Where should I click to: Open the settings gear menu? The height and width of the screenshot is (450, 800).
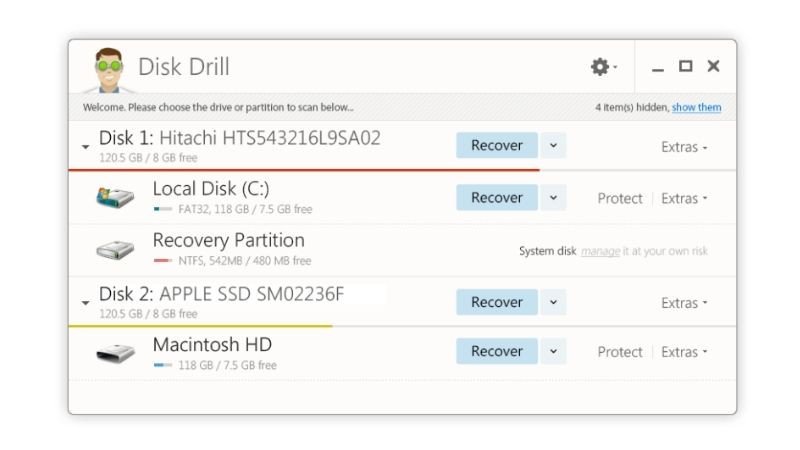pyautogui.click(x=604, y=67)
